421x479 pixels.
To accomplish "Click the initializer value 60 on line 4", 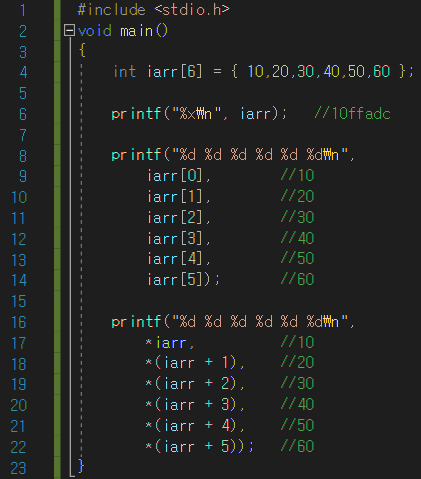I will (x=381, y=72).
